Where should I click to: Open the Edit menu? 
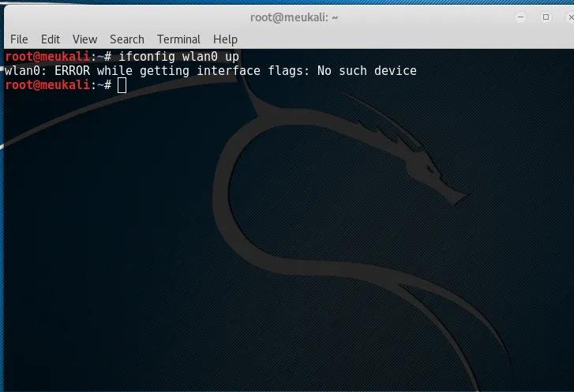(x=51, y=39)
